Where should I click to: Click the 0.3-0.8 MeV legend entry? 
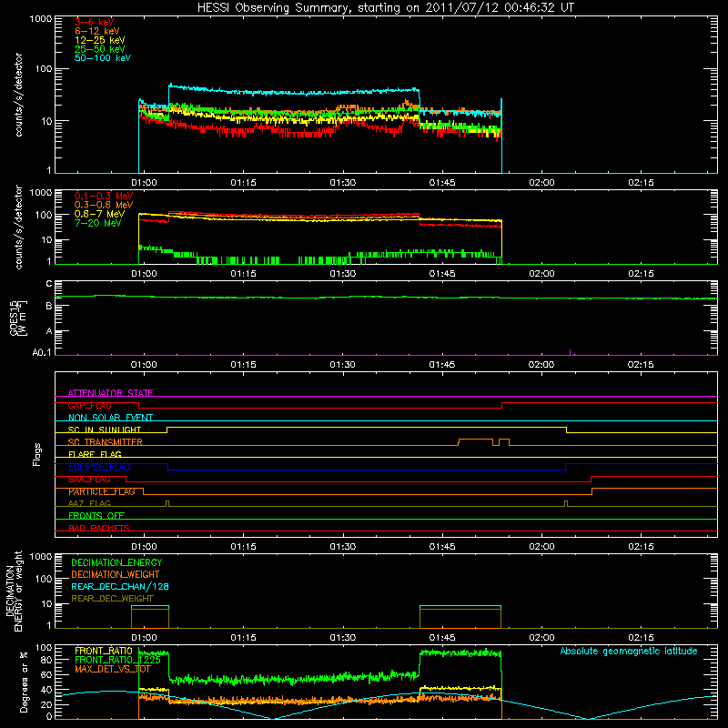pyautogui.click(x=104, y=205)
